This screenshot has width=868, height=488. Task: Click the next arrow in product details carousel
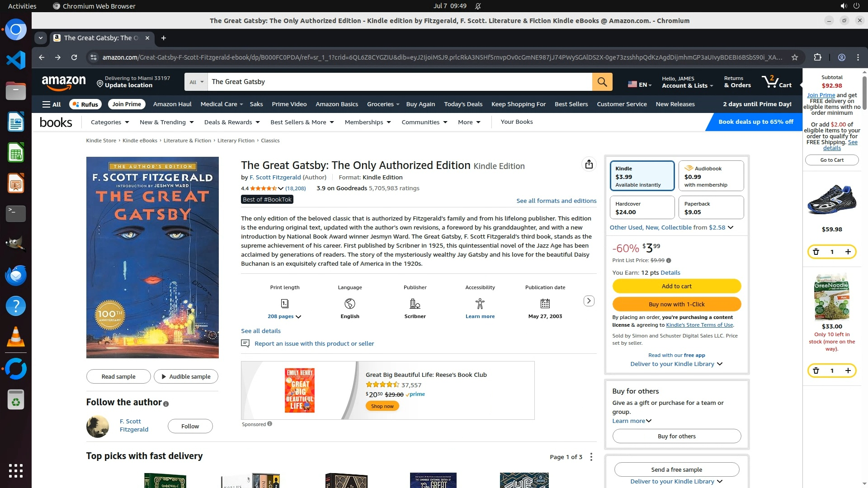[589, 301]
